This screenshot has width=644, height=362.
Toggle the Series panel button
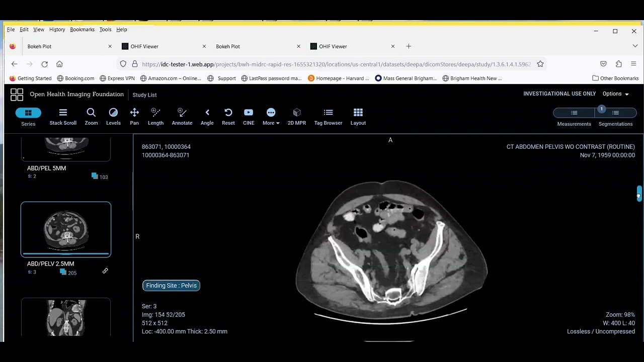28,117
